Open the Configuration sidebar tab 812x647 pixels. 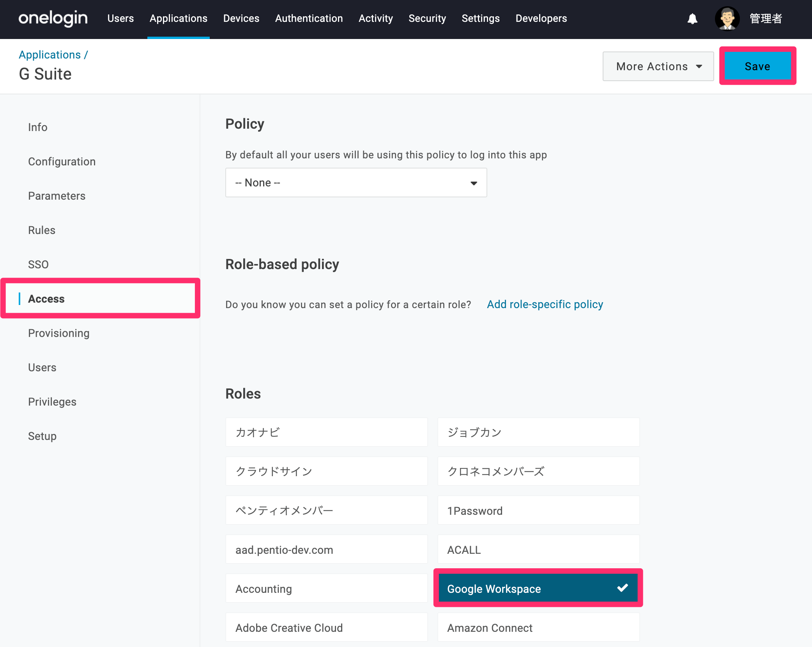[62, 161]
